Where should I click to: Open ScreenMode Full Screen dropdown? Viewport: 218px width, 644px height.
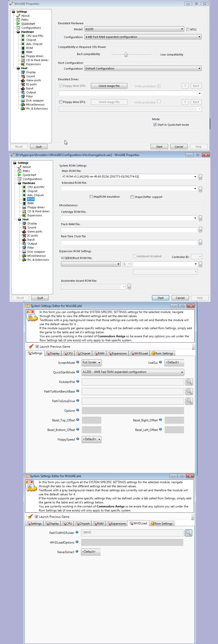point(91,363)
